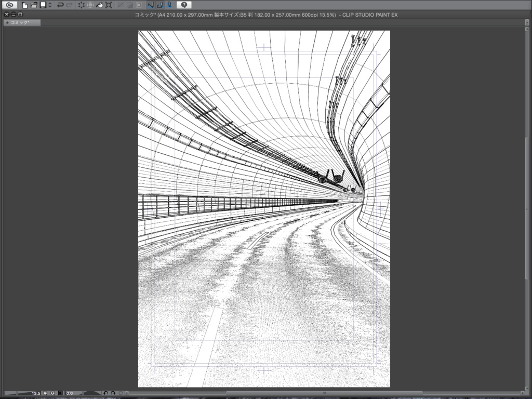The width and height of the screenshot is (532, 399).
Task: Click the invert selected area icon
Action: [129, 5]
